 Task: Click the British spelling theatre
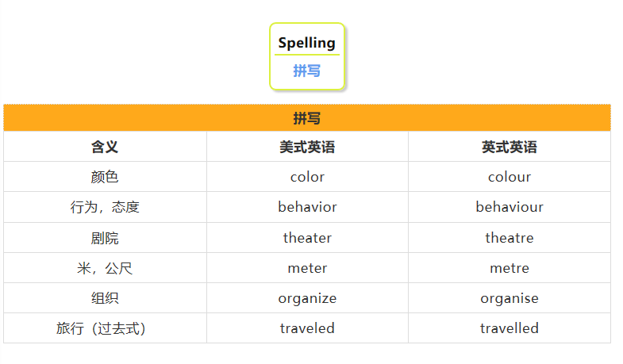coord(510,238)
